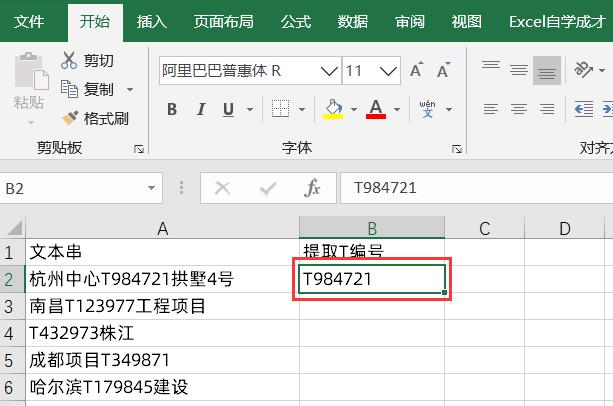Apply red font color A
This screenshot has width=613, height=406.
[x=376, y=109]
